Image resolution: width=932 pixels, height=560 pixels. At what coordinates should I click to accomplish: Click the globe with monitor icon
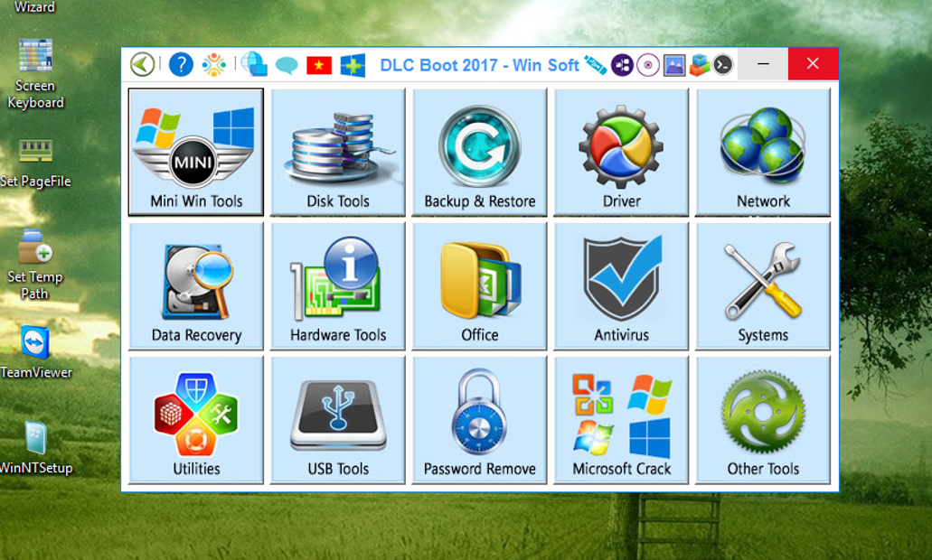254,64
